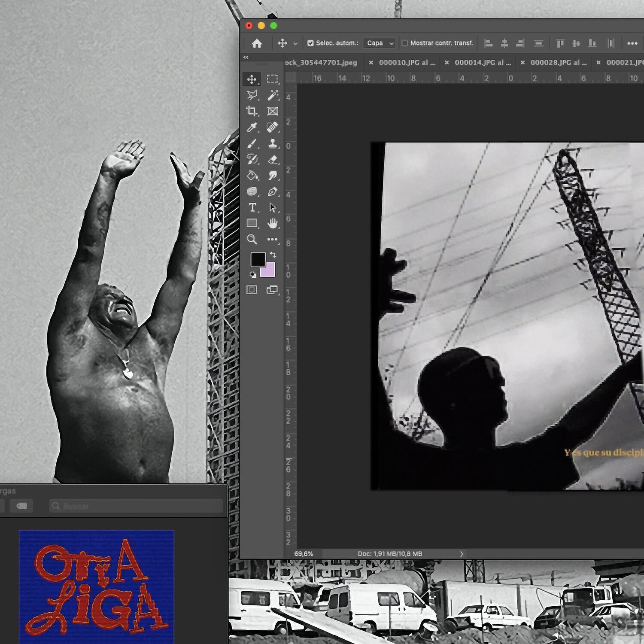Select the Move tool in toolbox
644x644 pixels.
coord(252,79)
